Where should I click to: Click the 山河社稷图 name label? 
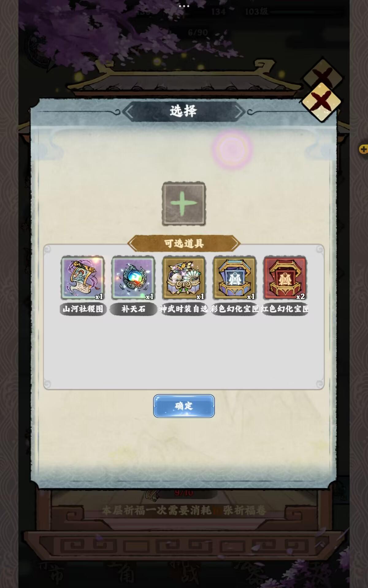pos(83,309)
